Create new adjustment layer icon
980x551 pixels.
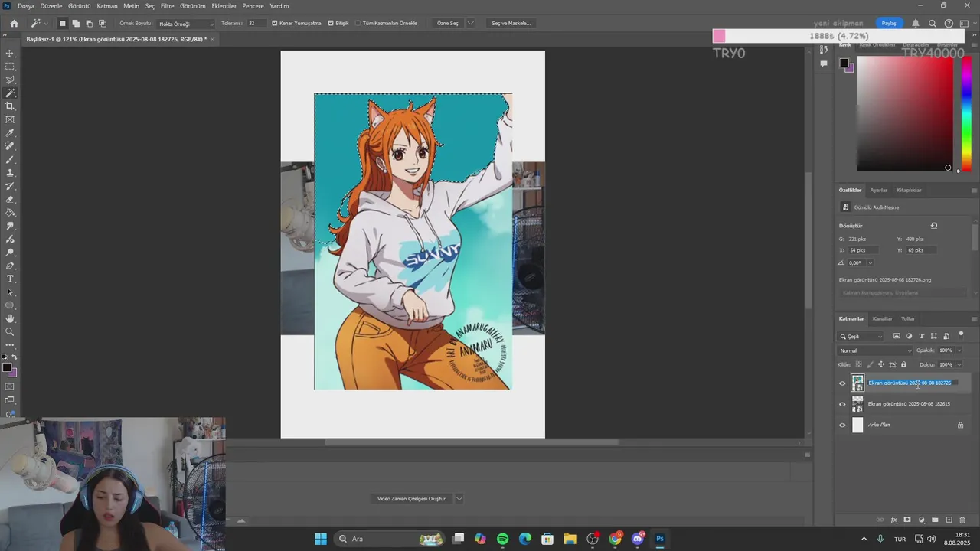921,520
